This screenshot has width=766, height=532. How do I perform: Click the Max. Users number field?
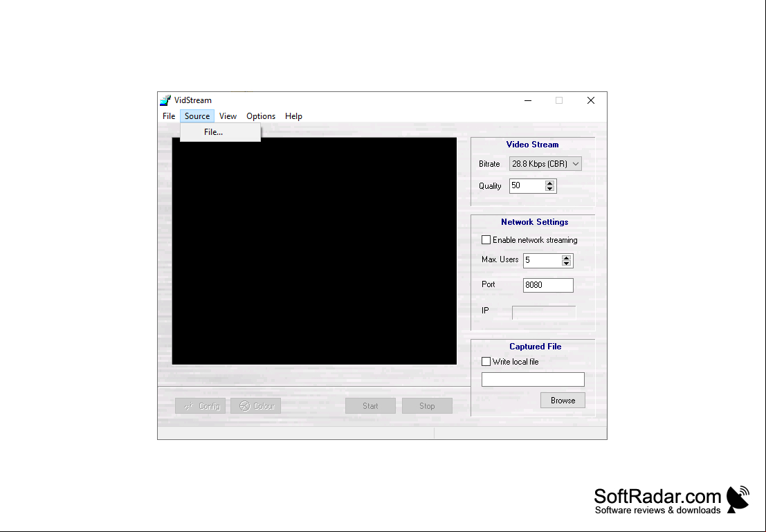pos(542,260)
